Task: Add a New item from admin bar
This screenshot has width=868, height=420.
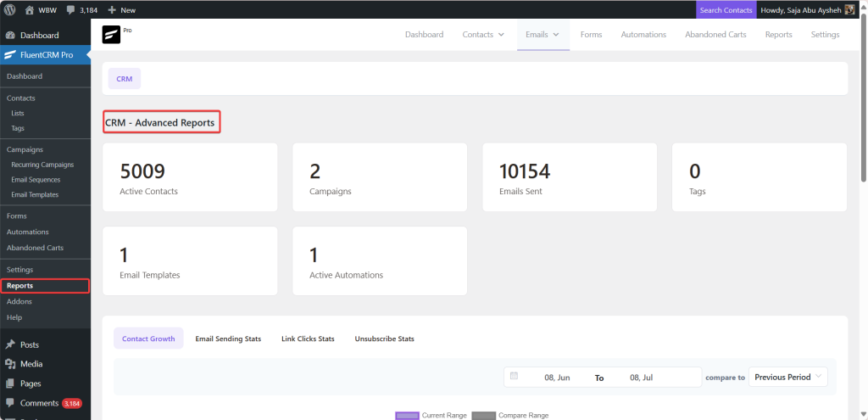Action: coord(121,10)
